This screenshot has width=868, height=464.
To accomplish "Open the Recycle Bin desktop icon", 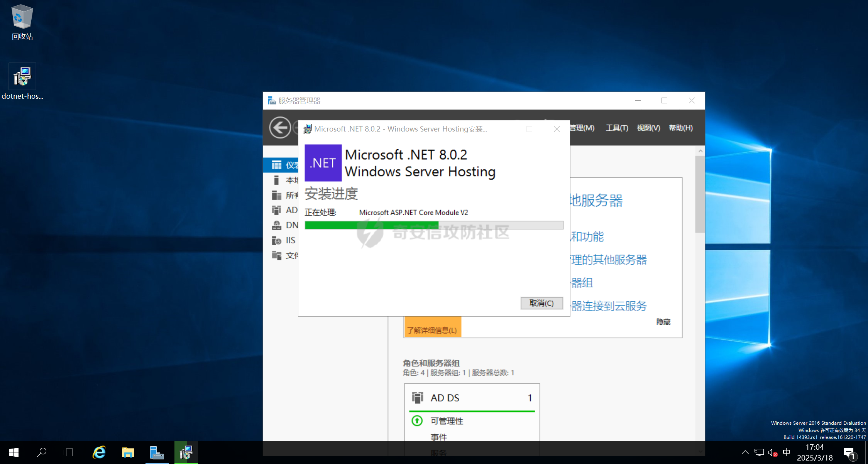I will click(22, 22).
